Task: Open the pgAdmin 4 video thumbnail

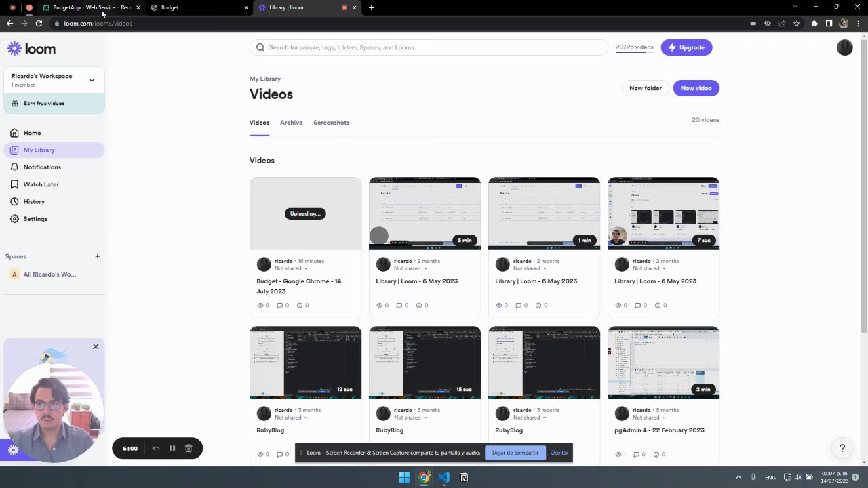Action: 663,363
